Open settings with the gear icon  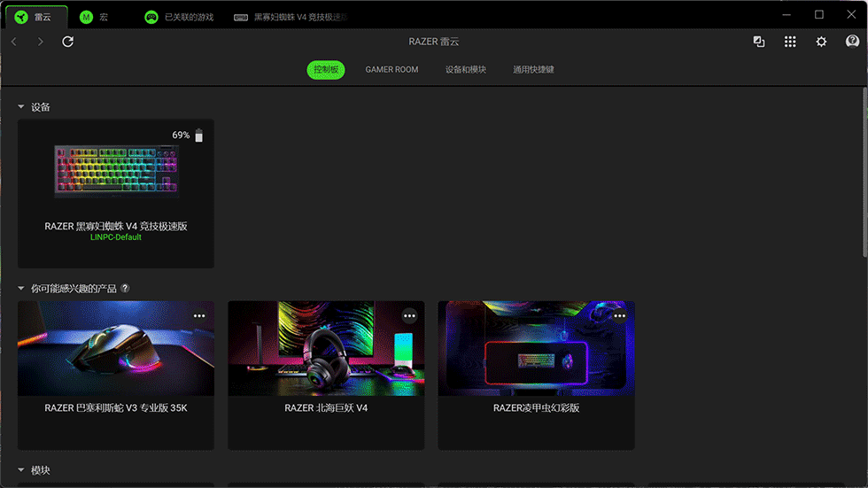[822, 42]
